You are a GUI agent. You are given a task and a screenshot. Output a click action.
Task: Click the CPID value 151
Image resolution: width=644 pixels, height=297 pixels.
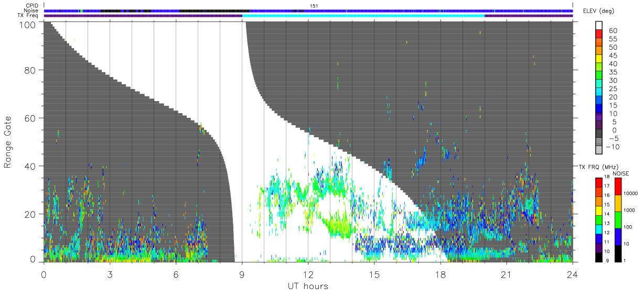314,6
